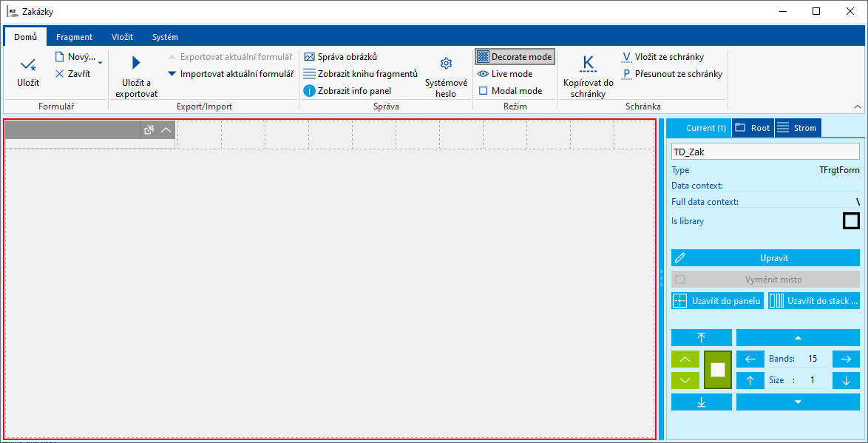Open the Systém ribbon tab
Viewport: 868px width, 443px height.
click(x=166, y=37)
